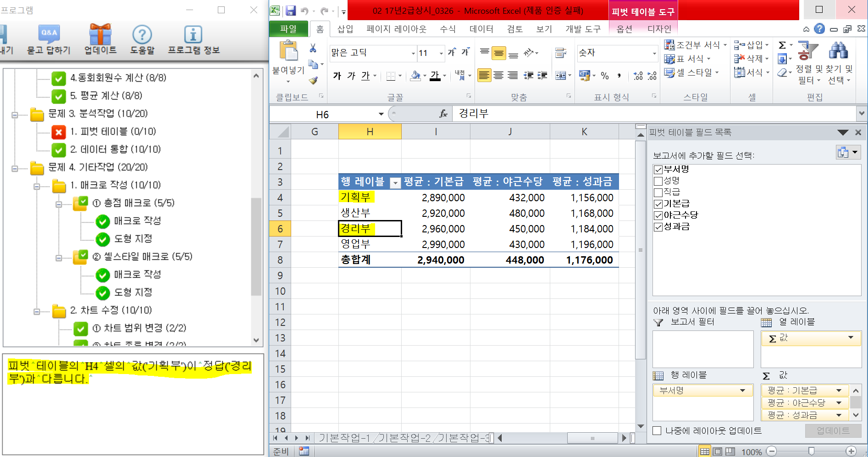Viewport: 868px width, 457px height.
Task: Open the 조건부 서식 button
Action: tap(696, 45)
